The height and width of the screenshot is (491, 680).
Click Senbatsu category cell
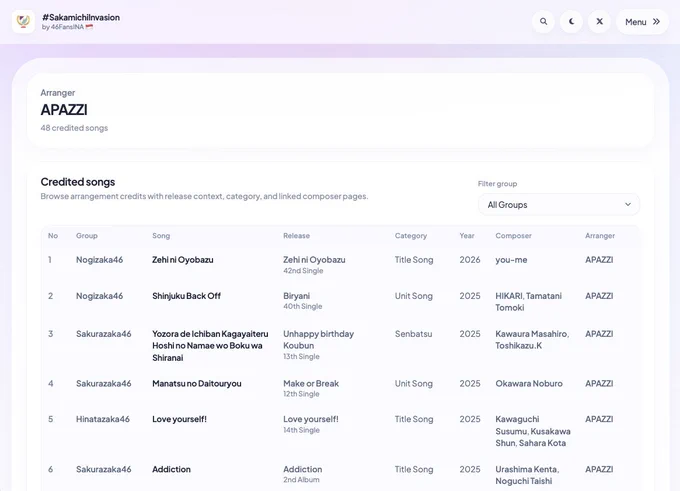(x=413, y=334)
